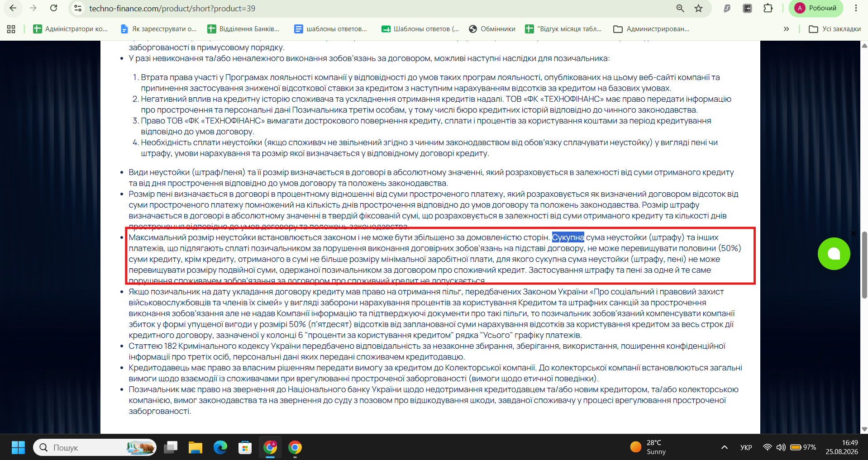
Task: Click the vertical page scrollbar thumb
Action: coord(864,265)
